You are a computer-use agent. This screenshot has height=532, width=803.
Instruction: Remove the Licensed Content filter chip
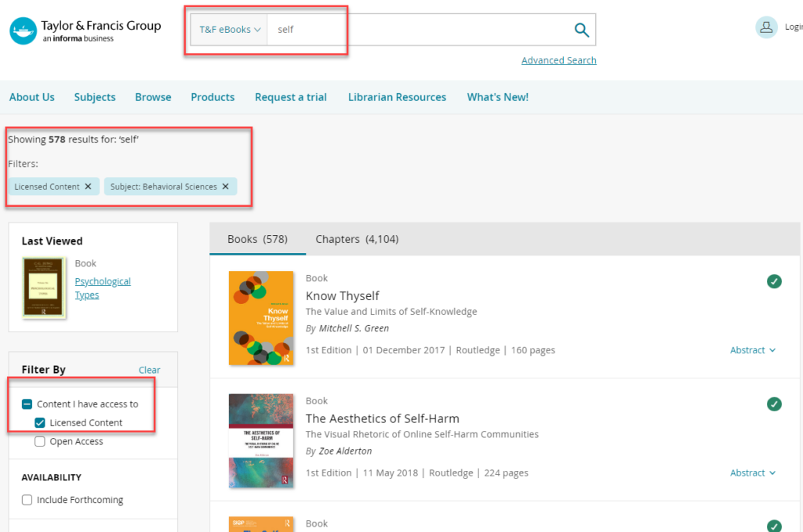(88, 186)
